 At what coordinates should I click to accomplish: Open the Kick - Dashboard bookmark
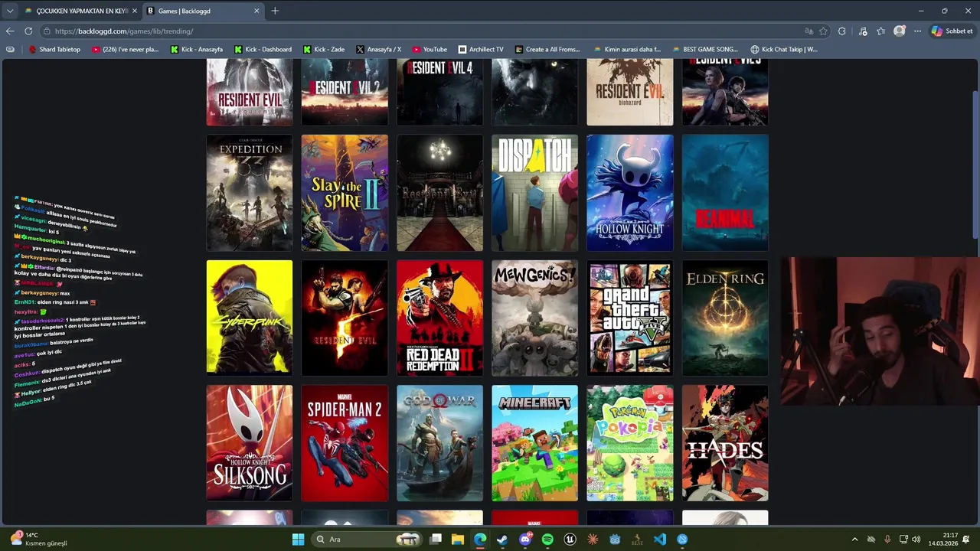tap(263, 49)
